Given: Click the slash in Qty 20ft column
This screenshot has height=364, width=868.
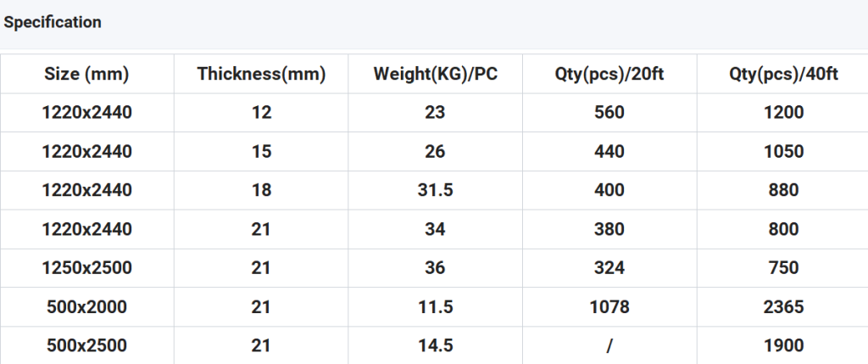Looking at the screenshot, I should coord(609,345).
